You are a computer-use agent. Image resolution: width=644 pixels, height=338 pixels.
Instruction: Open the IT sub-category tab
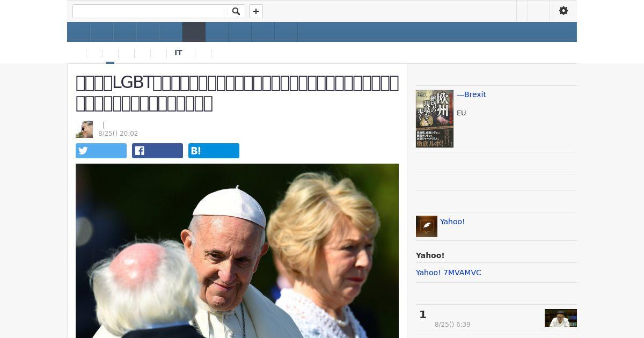click(x=178, y=53)
